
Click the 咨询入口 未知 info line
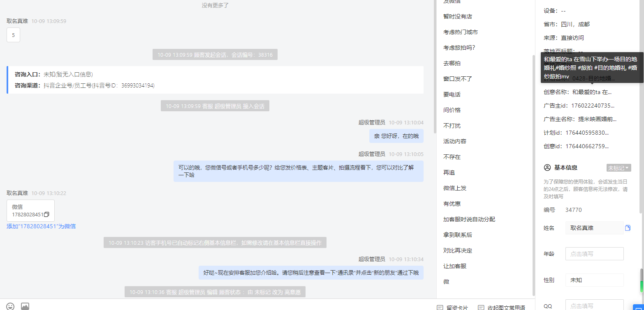[53, 74]
